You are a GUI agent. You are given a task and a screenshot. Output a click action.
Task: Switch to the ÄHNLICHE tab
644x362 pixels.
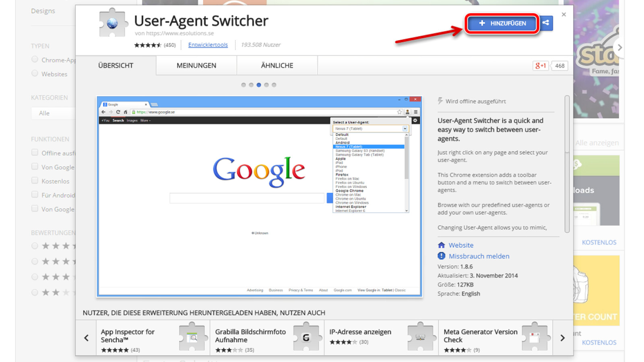pyautogui.click(x=277, y=66)
